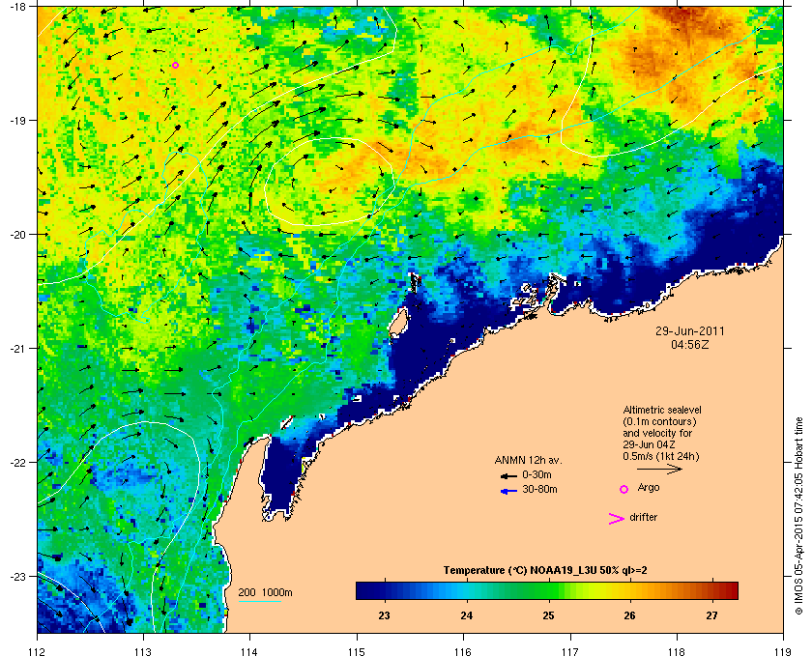Click the longitude axis label 114

[x=249, y=652]
